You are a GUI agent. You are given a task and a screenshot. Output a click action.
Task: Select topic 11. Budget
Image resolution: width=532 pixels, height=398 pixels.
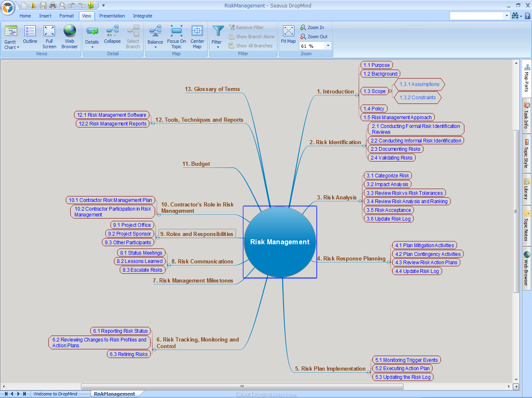[196, 164]
